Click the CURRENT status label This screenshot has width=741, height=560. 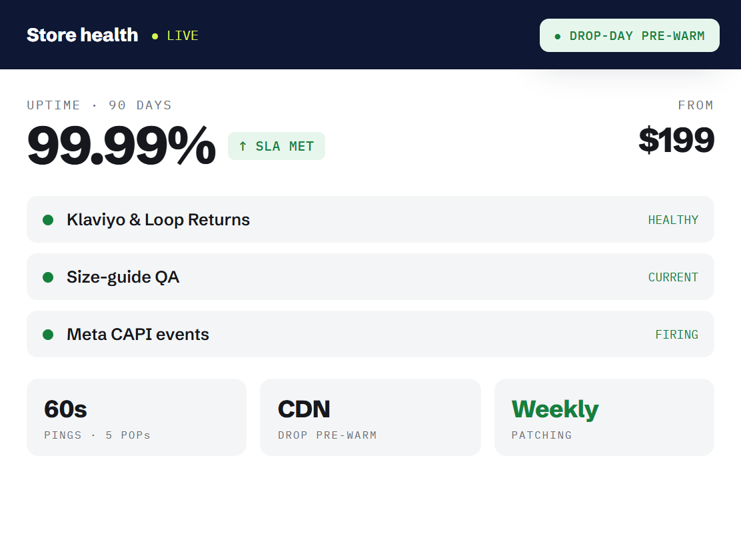tap(673, 277)
